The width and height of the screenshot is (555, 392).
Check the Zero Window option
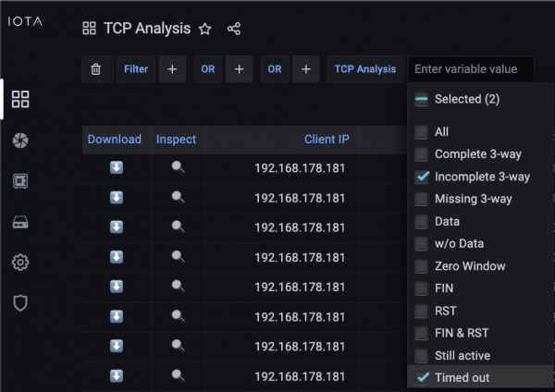422,266
